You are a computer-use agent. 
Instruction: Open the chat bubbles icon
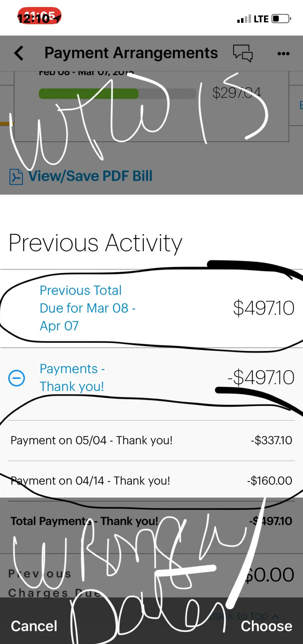(243, 53)
